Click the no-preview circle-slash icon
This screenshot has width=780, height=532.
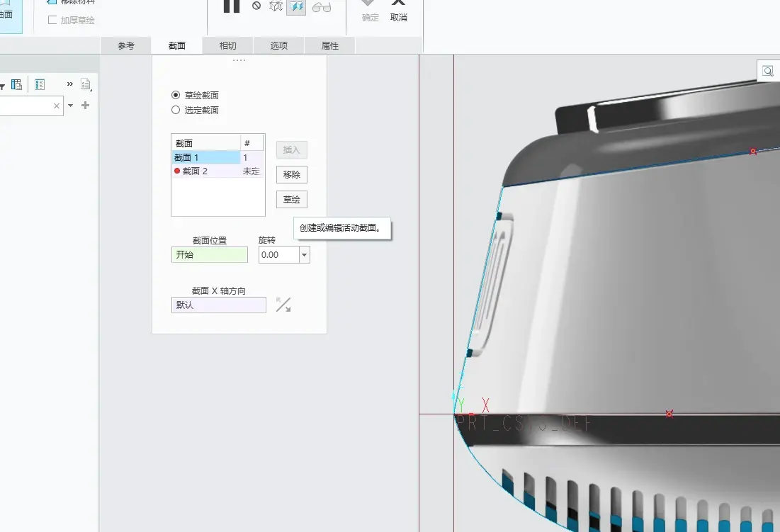[256, 6]
